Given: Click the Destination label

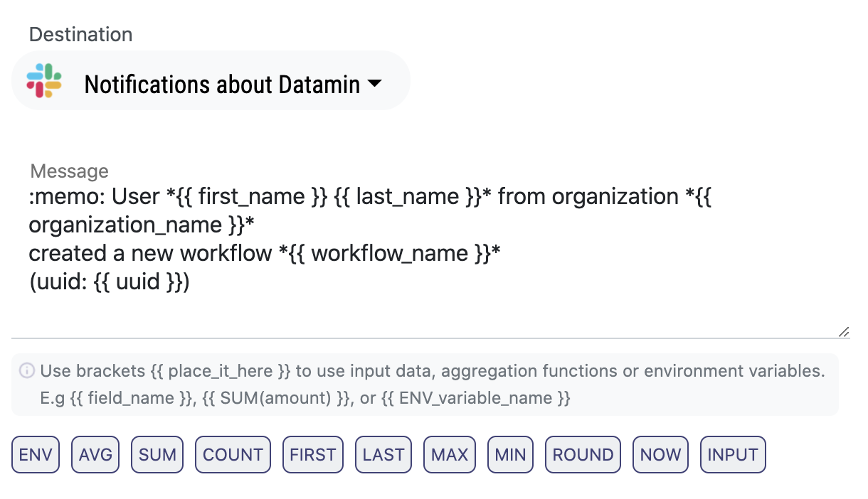Looking at the screenshot, I should point(80,34).
